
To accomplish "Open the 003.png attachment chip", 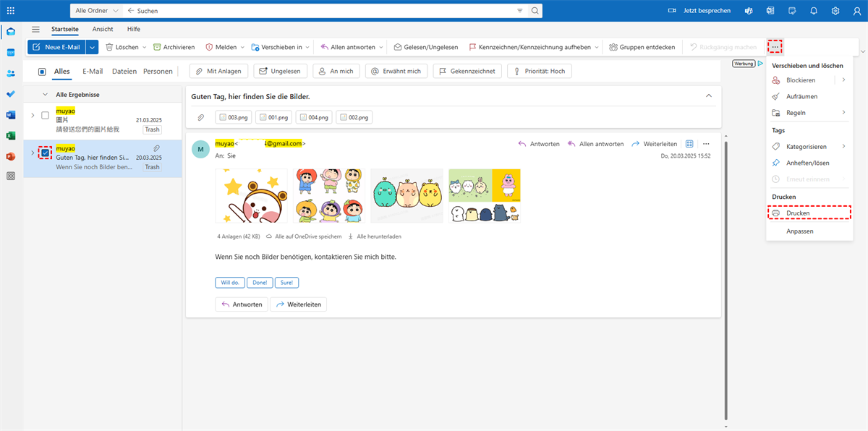I will coord(234,117).
